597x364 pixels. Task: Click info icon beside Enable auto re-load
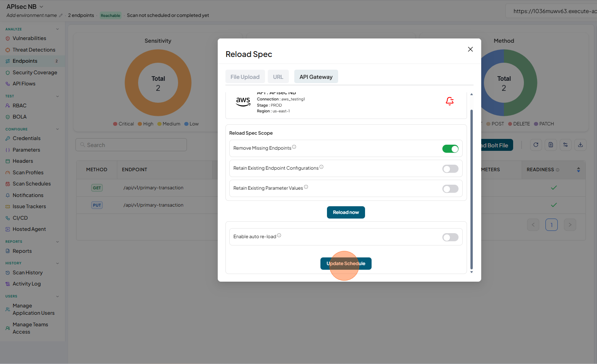coord(279,235)
